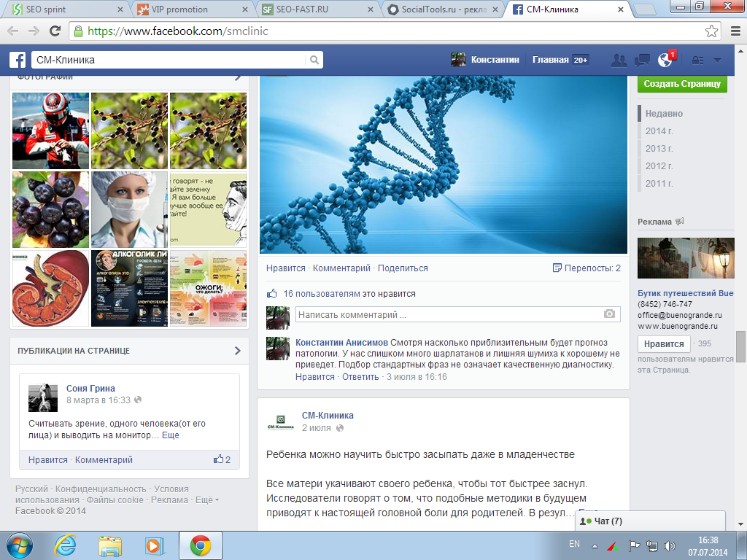Click browser forward arrow
This screenshot has height=560, width=747.
(34, 31)
